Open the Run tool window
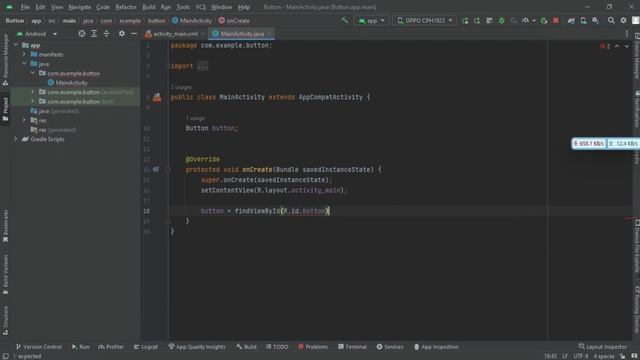 click(x=80, y=347)
